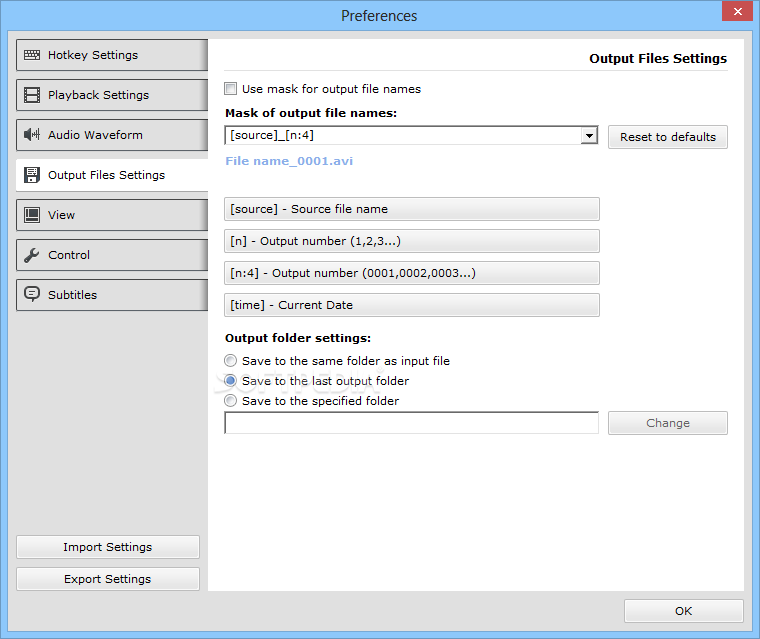The height and width of the screenshot is (639, 760).
Task: Confirm preferences with OK
Action: click(x=683, y=611)
